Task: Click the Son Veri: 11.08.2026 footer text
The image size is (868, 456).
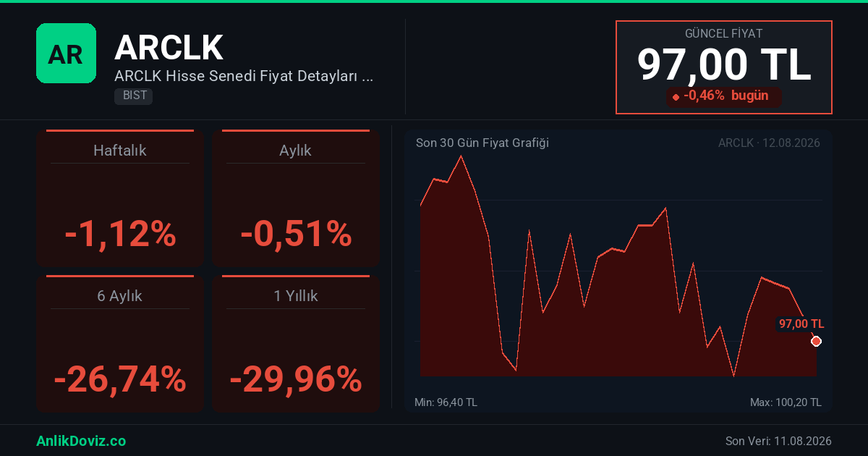Action: (778, 441)
